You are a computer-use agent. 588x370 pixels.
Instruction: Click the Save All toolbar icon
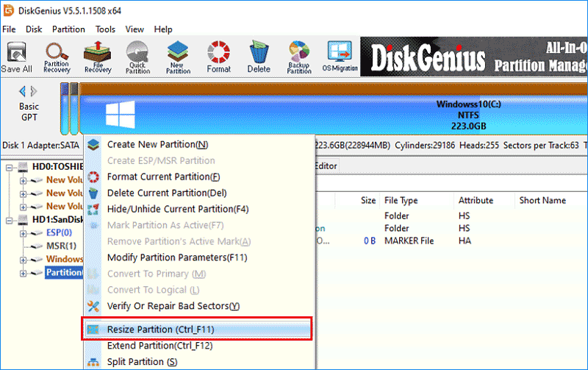coord(16,57)
